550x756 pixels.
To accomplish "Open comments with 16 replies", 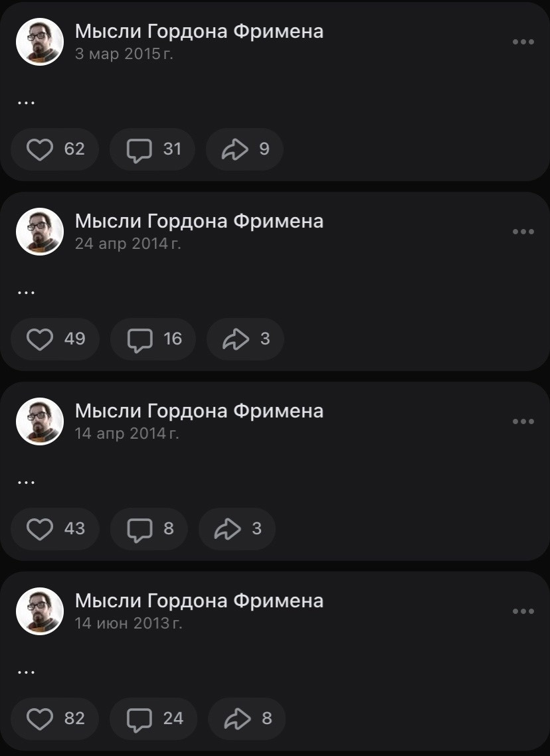I will (x=153, y=339).
